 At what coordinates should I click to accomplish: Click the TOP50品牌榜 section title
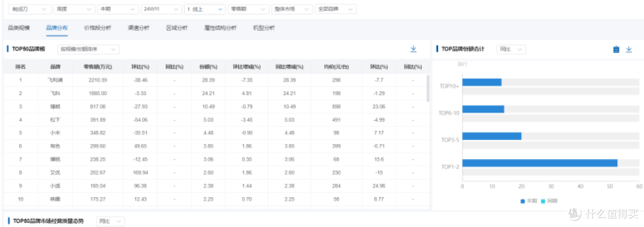[29, 49]
